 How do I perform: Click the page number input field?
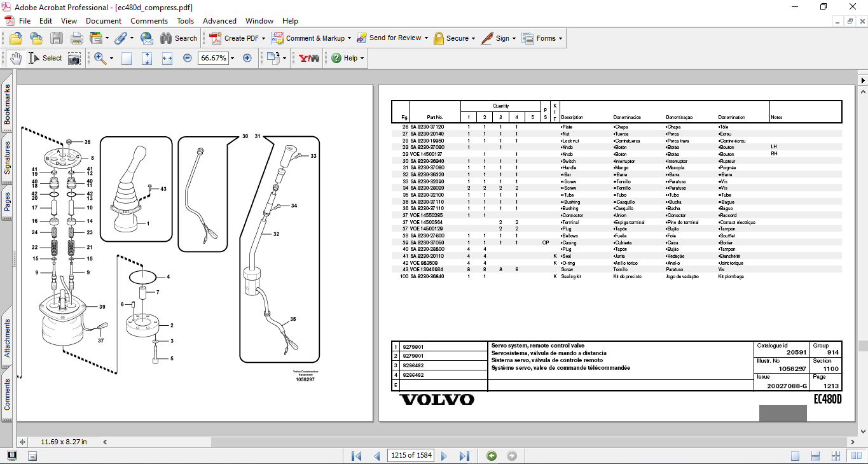pyautogui.click(x=410, y=455)
